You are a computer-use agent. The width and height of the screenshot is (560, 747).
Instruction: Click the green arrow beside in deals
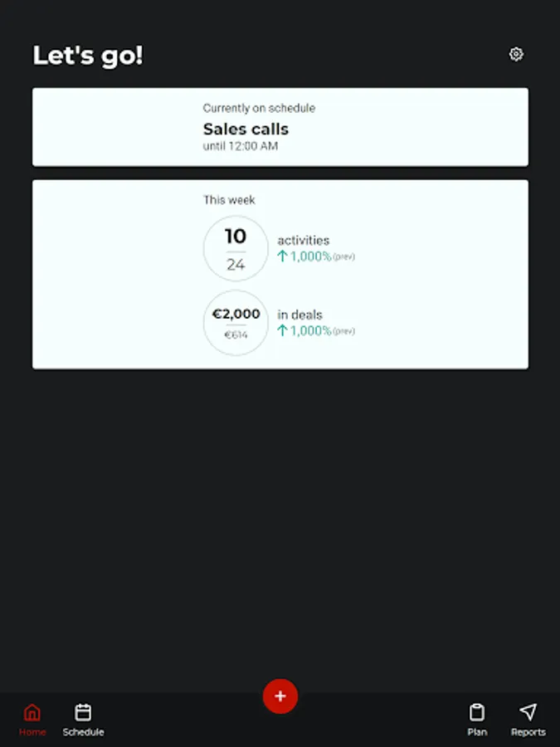pos(282,330)
